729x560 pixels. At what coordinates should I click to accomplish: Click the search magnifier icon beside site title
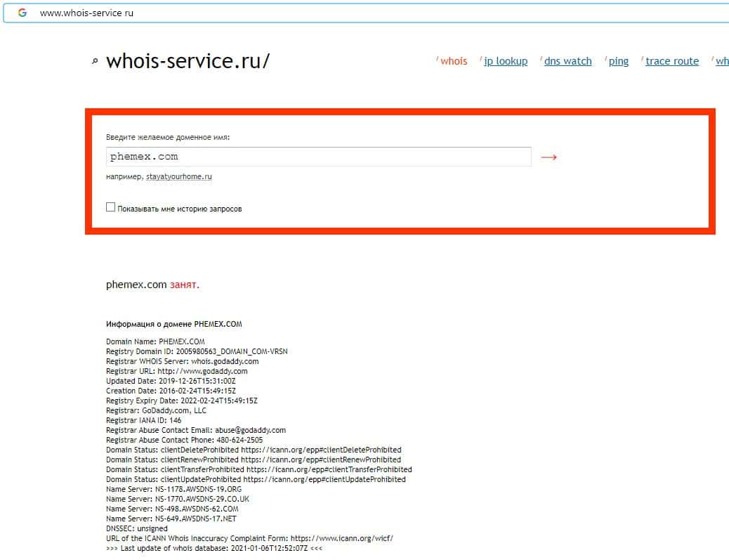coord(95,61)
